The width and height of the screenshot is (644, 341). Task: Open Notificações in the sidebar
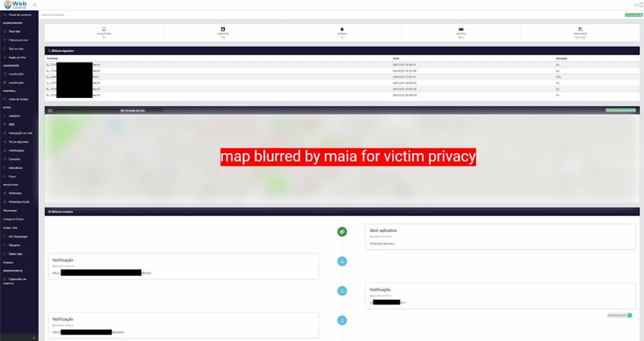click(x=17, y=151)
